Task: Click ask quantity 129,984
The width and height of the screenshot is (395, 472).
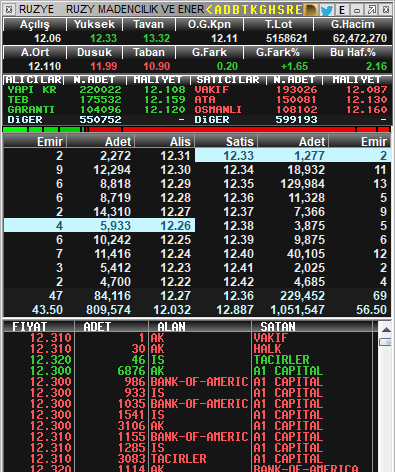Action: point(303,184)
